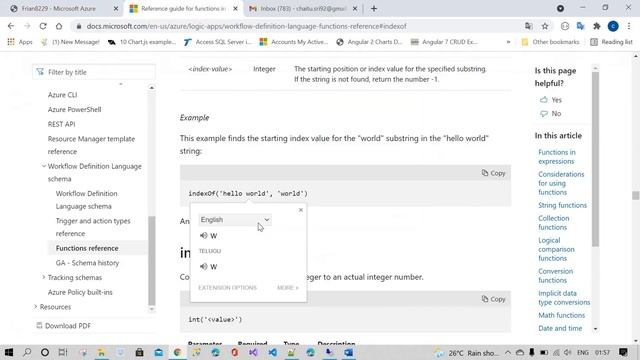The width and height of the screenshot is (640, 360).
Task: Click the address bar URL
Action: tap(247, 26)
